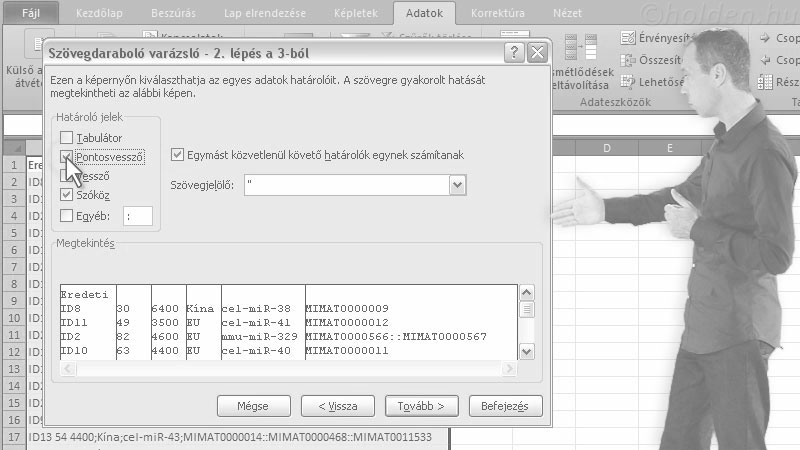This screenshot has width=800, height=450.
Task: Select row 10 header
Action: click(x=14, y=318)
